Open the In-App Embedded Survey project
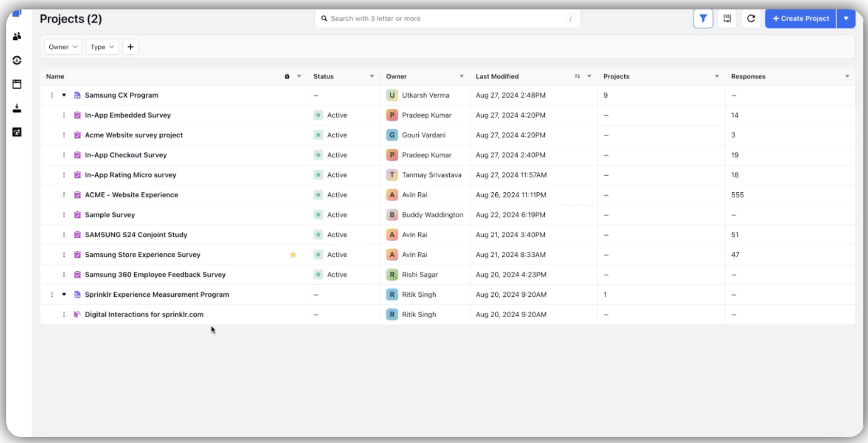Screen dimensions: 868x443 click(x=127, y=115)
